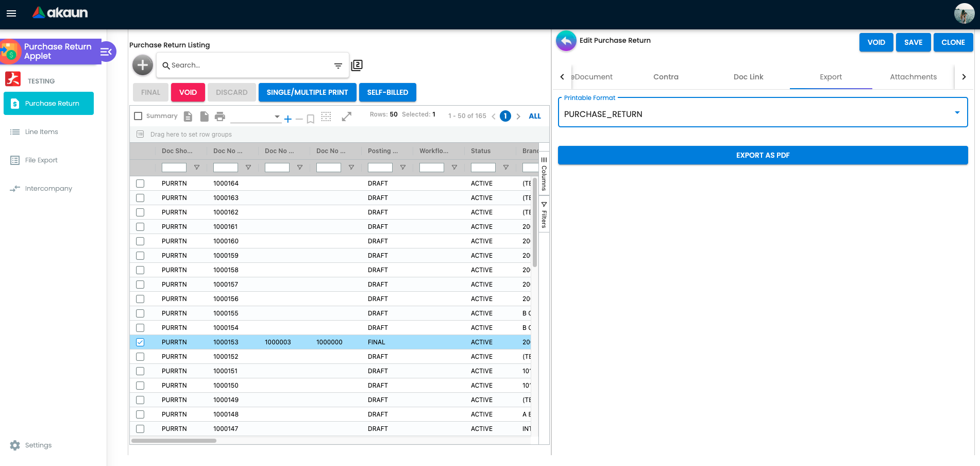This screenshot has height=466, width=980.
Task: Export listing as blank document
Action: pyautogui.click(x=205, y=116)
